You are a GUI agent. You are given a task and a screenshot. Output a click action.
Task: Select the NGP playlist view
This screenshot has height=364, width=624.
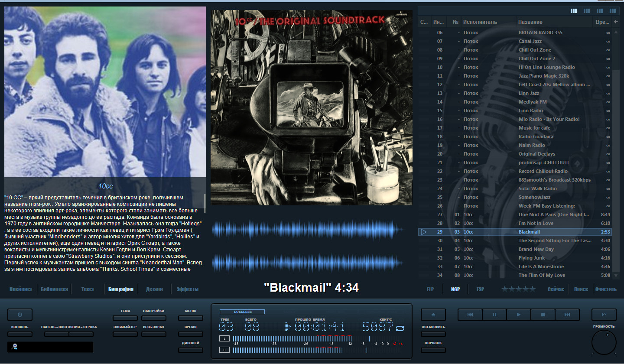pos(455,289)
